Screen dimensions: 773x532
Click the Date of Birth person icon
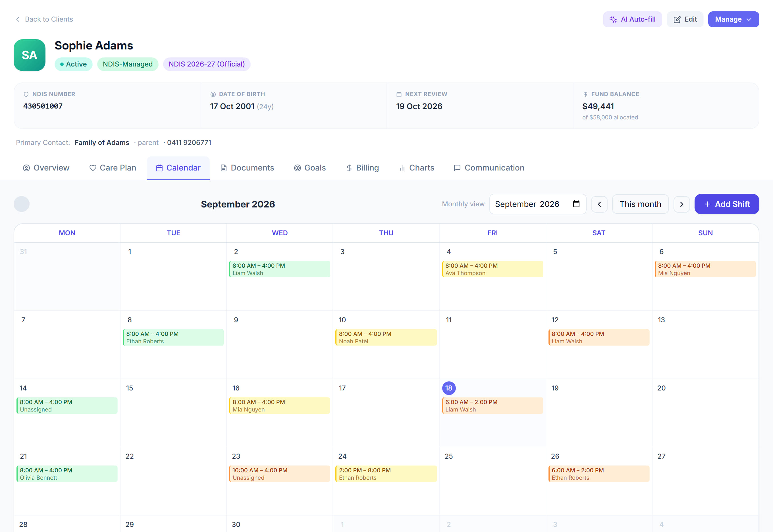click(213, 94)
